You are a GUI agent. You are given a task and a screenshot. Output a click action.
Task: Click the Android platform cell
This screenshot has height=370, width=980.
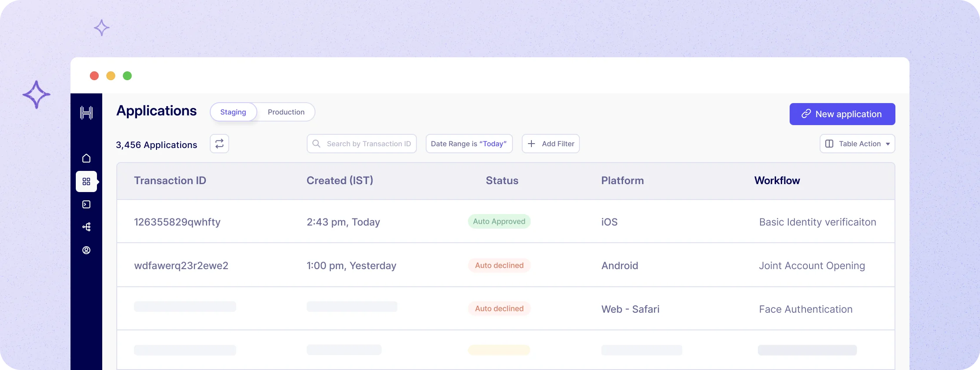pyautogui.click(x=620, y=266)
